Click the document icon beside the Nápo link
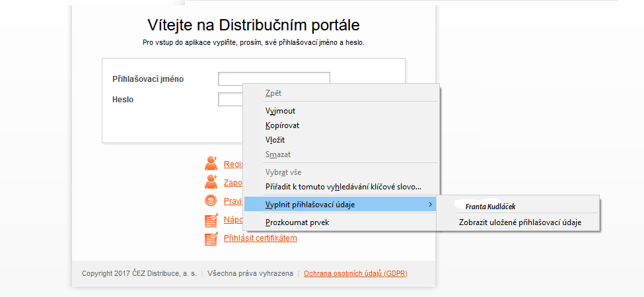 coord(211,220)
